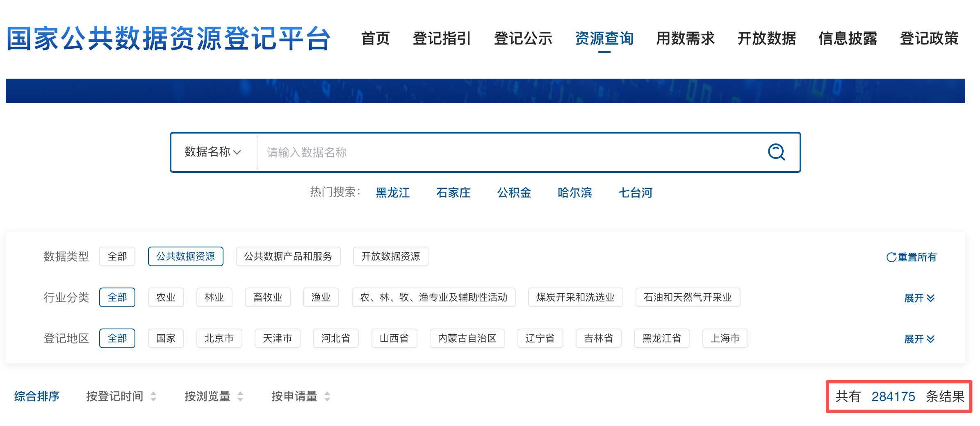Search hot keyword 哈尔滨

pos(575,193)
